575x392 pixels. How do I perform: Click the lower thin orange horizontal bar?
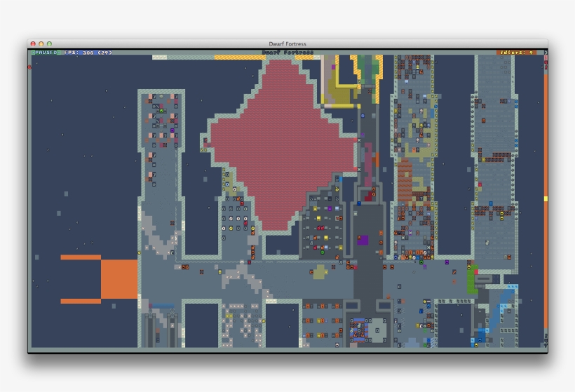81,301
